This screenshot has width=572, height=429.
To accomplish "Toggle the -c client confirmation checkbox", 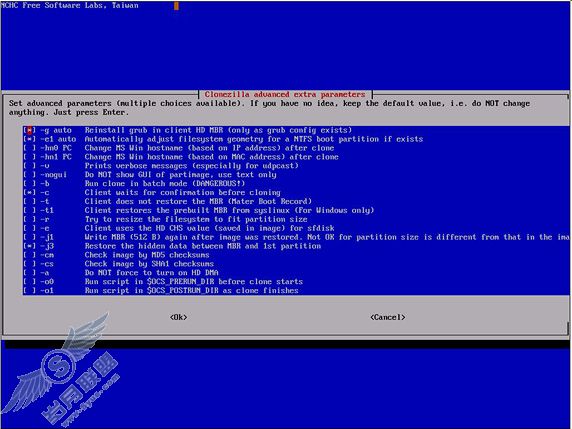I will 30,193.
